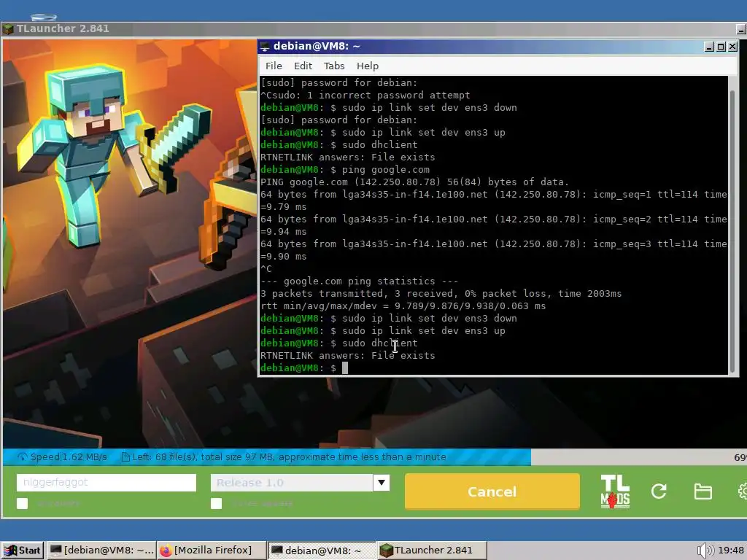Click the 'debian@VM8: ~' terminal title text
747x560 pixels.
click(317, 47)
